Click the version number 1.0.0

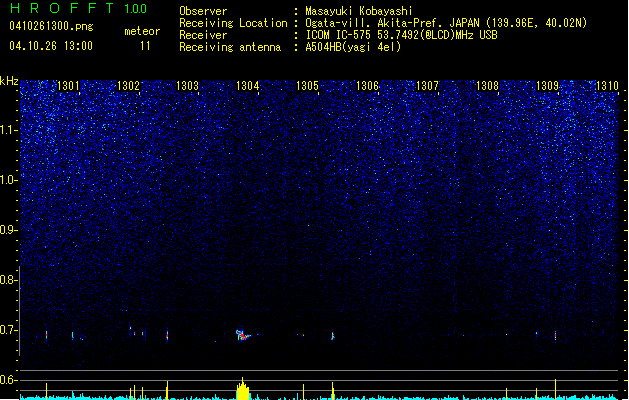click(x=136, y=8)
